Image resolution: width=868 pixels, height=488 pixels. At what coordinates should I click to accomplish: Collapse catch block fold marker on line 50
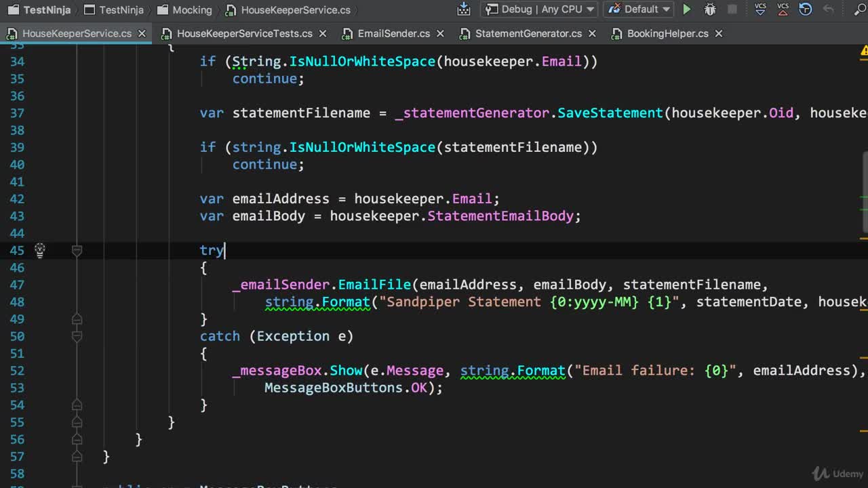click(x=77, y=336)
